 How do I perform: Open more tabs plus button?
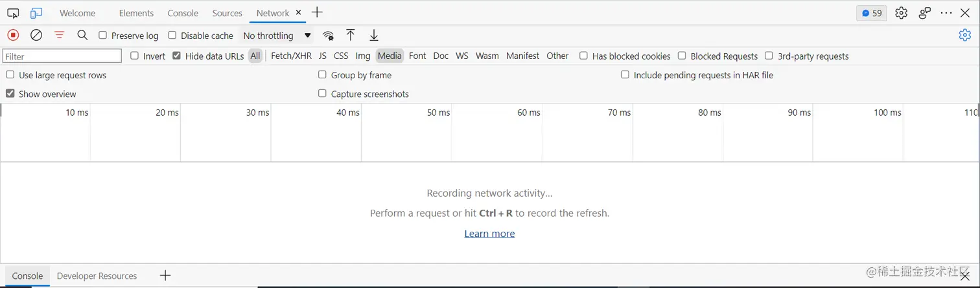[317, 13]
